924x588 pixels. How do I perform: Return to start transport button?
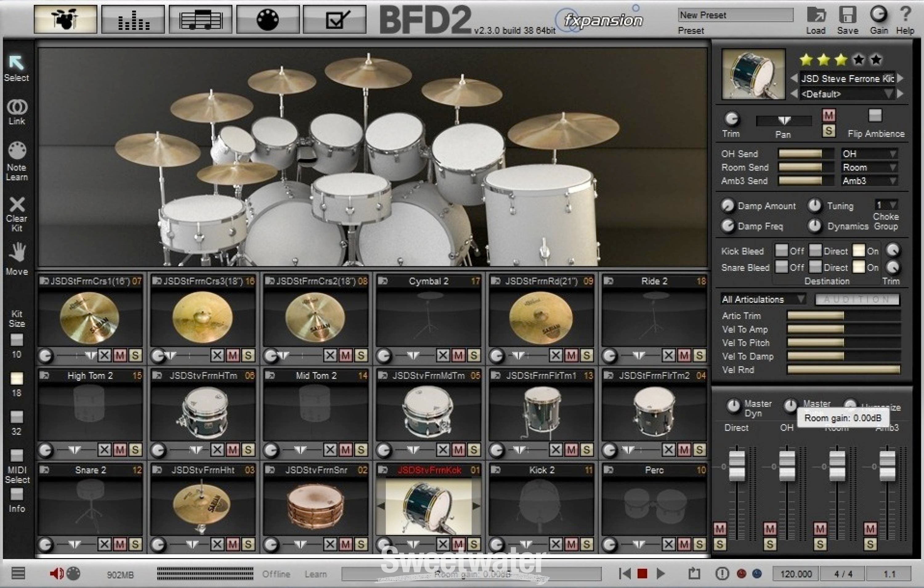(x=625, y=574)
